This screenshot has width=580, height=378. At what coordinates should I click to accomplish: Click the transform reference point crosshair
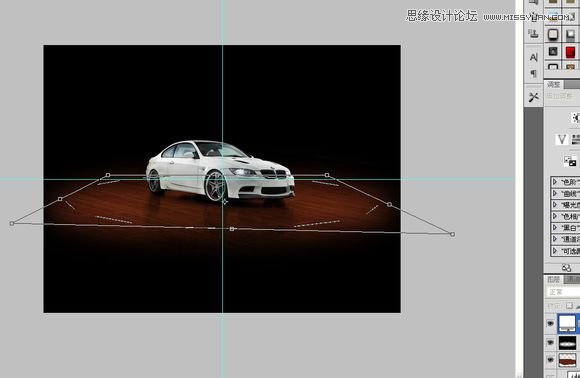pos(225,202)
